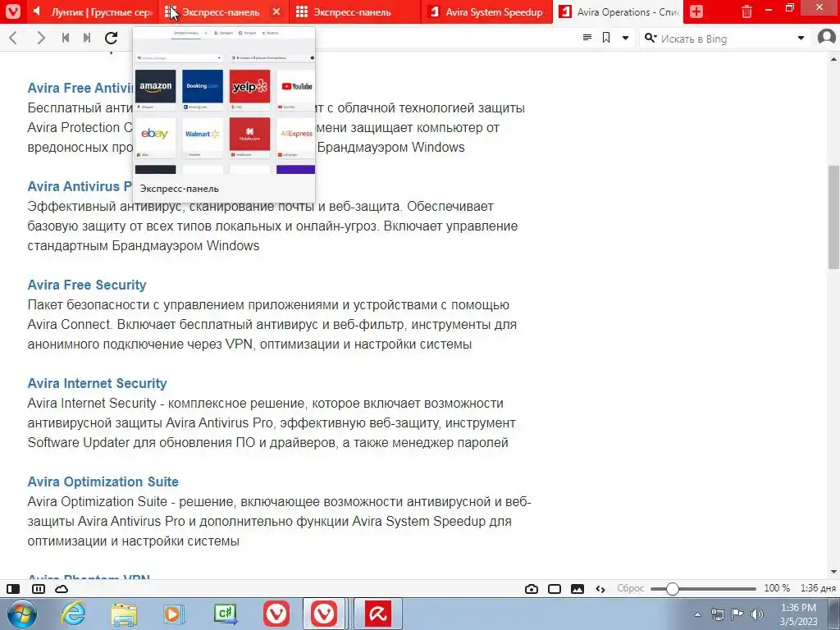Select the Avira Operations tab
The width and height of the screenshot is (840, 630).
pos(619,11)
